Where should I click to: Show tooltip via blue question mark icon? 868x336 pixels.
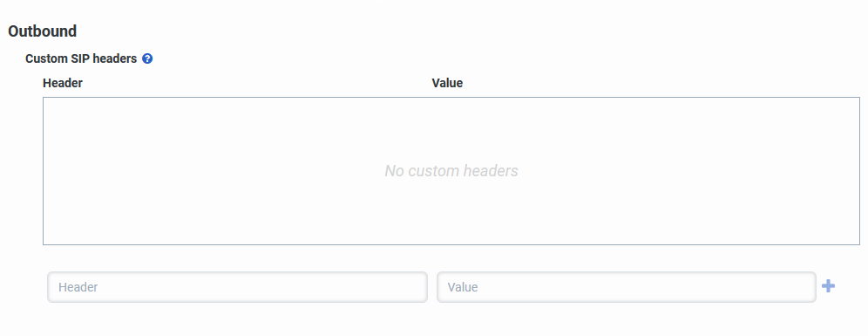click(147, 58)
